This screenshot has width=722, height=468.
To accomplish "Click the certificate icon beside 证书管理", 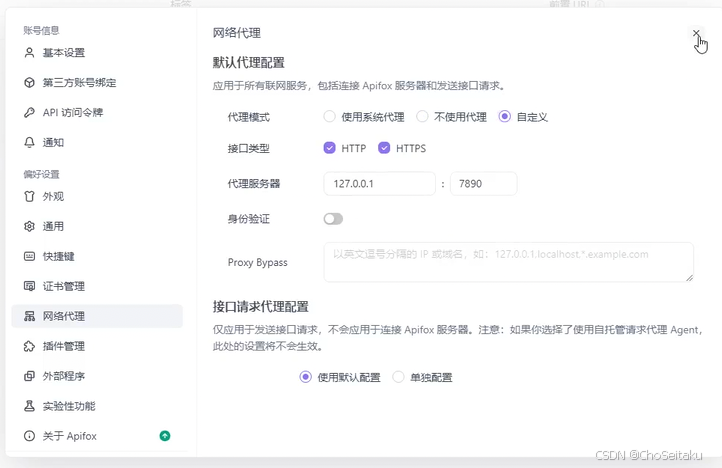I will point(29,286).
